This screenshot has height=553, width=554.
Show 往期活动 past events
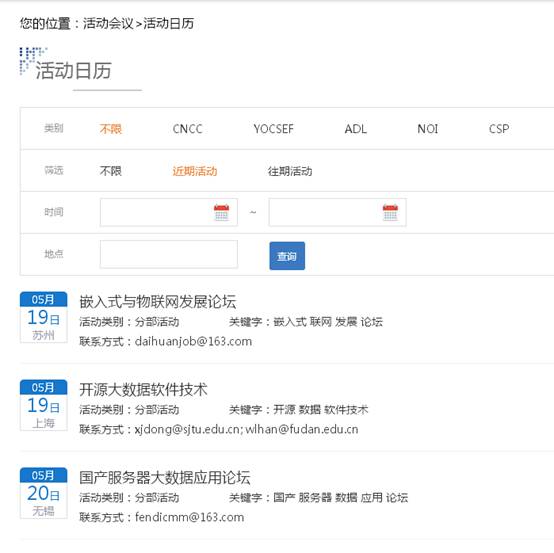coord(290,171)
